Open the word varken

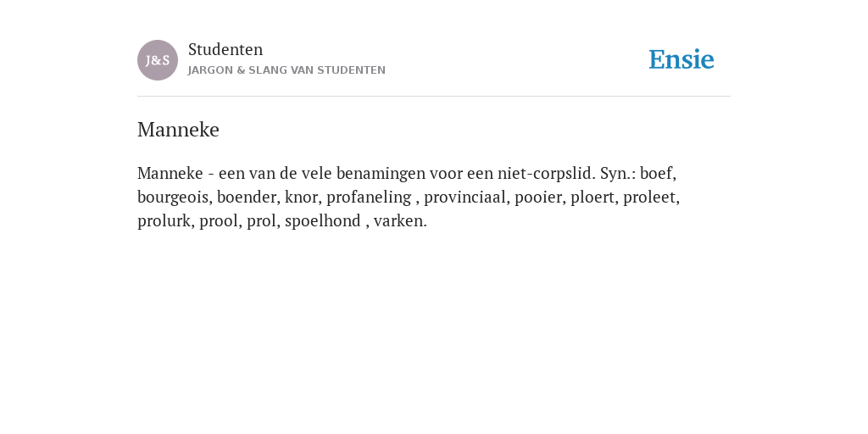click(398, 221)
